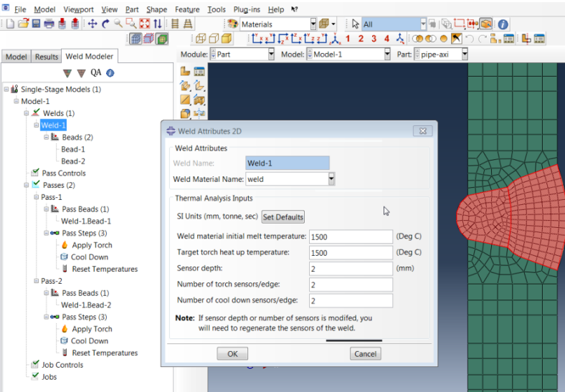
Task: Apply custom view number 2
Action: (x=361, y=39)
